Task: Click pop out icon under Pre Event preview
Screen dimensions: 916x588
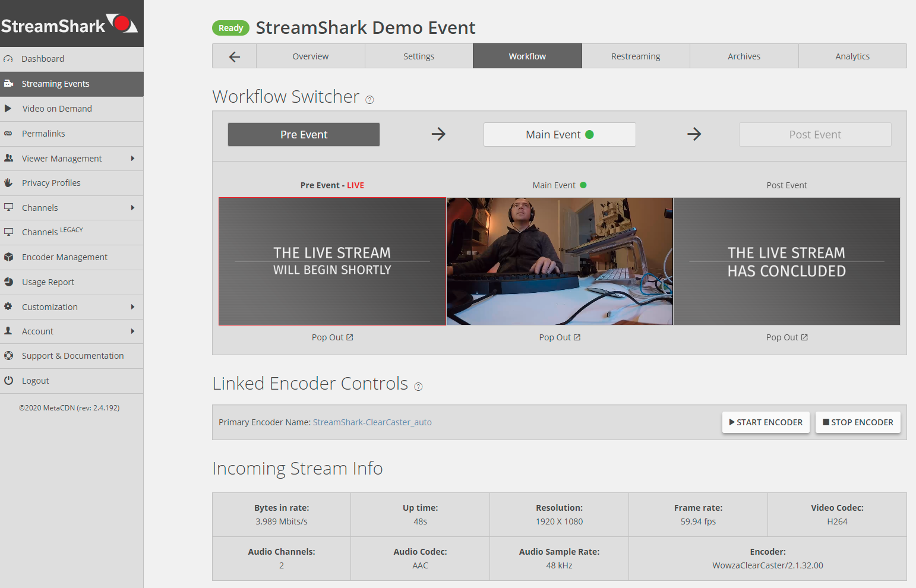Action: tap(350, 337)
